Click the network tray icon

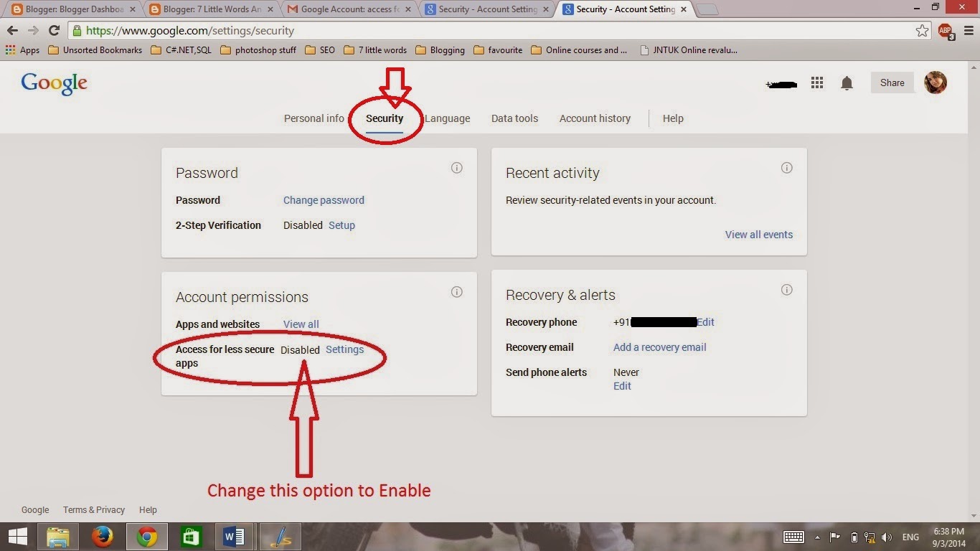point(870,537)
